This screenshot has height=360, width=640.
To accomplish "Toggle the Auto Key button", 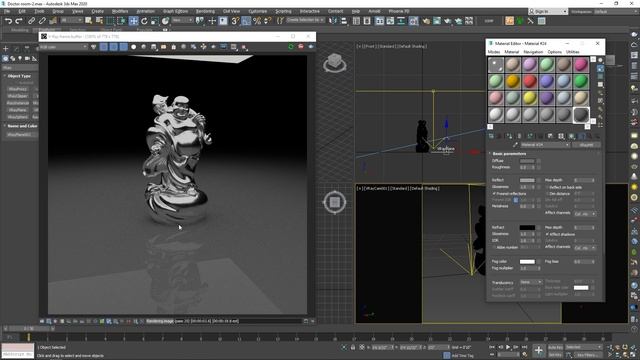I will 555,347.
